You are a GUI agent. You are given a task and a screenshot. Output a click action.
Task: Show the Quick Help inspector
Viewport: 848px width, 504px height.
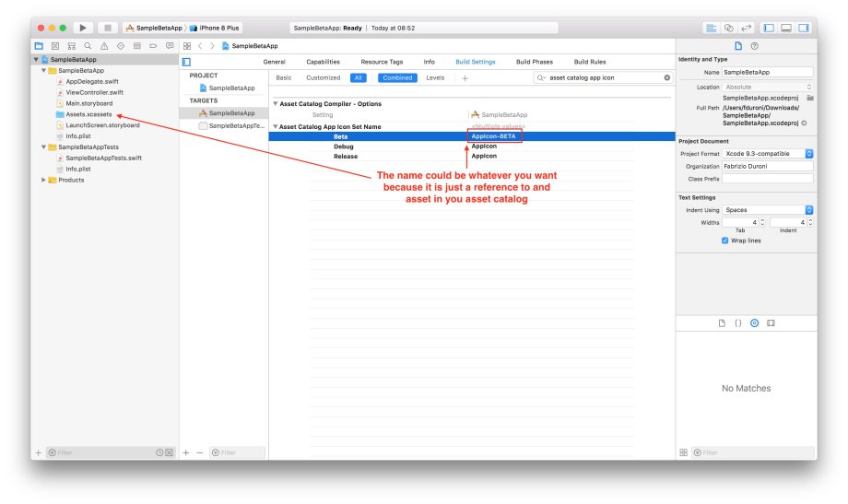[x=754, y=46]
